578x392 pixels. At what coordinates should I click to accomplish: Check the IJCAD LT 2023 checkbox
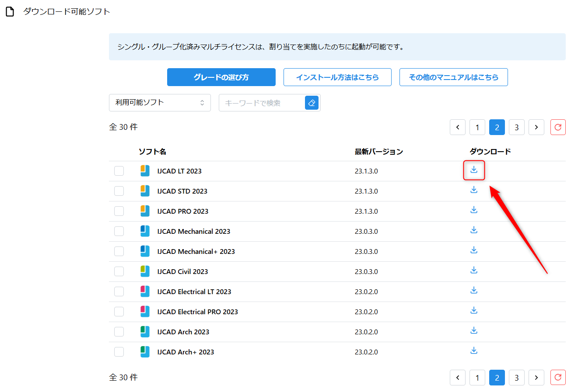[x=119, y=171]
